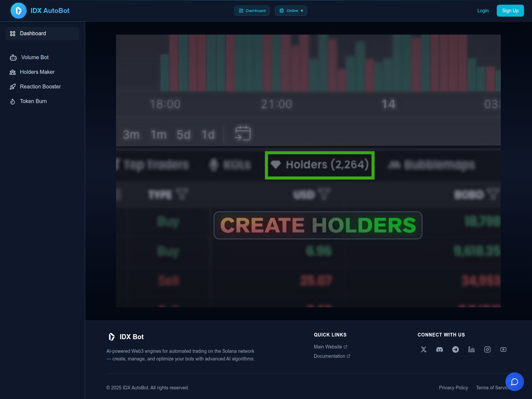Click the Dashboard button in top bar

(252, 11)
